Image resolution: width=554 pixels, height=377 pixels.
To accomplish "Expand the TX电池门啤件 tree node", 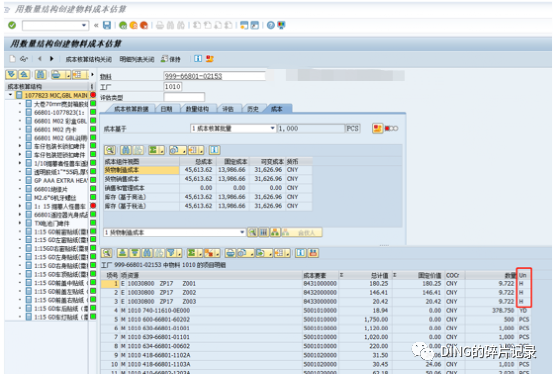I will [20, 223].
